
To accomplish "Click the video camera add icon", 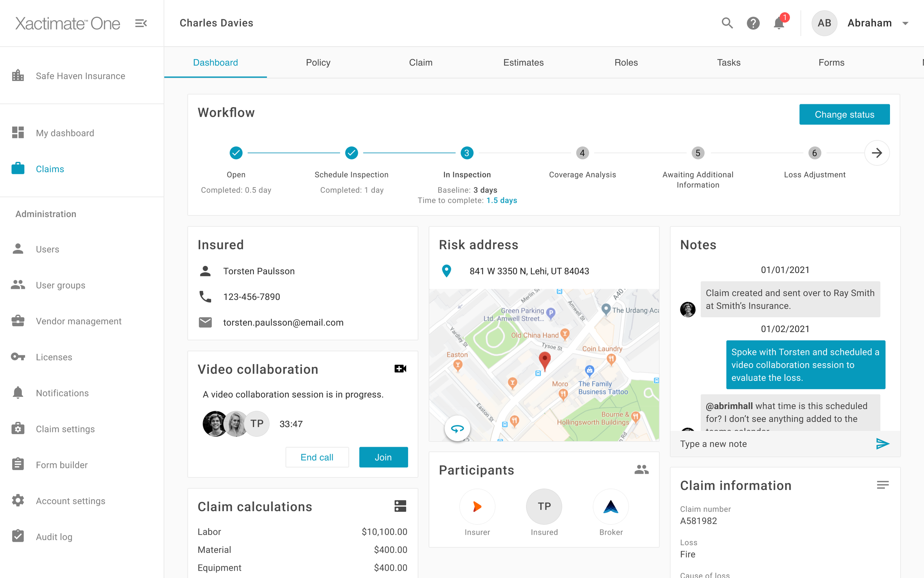I will (400, 369).
